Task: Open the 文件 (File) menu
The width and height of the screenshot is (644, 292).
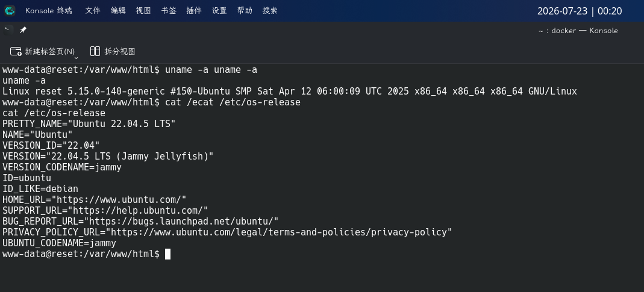Action: (x=93, y=11)
